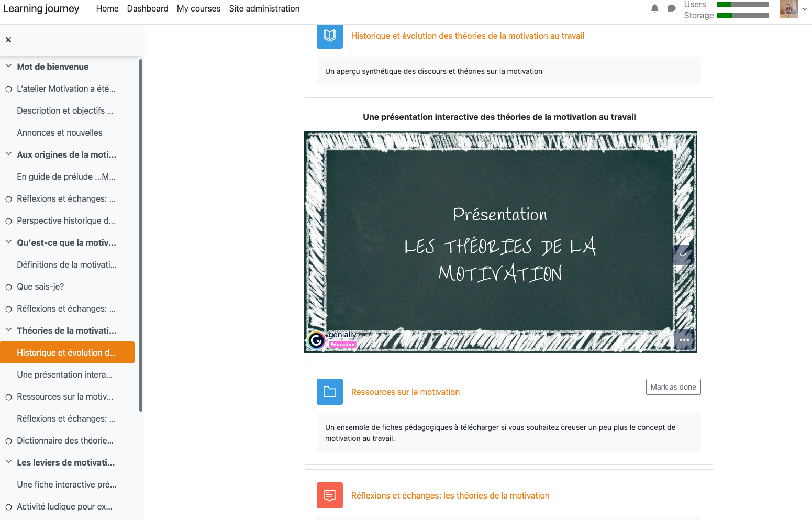Open the Ressources sur la motivation link
Screen dimensions: 812x520
(405, 392)
